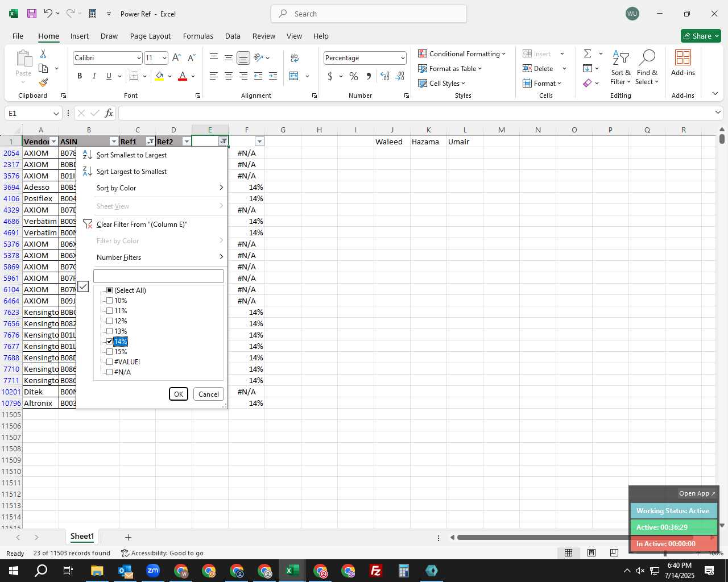
Task: Decrease font size with the smaller A icon
Action: (192, 57)
